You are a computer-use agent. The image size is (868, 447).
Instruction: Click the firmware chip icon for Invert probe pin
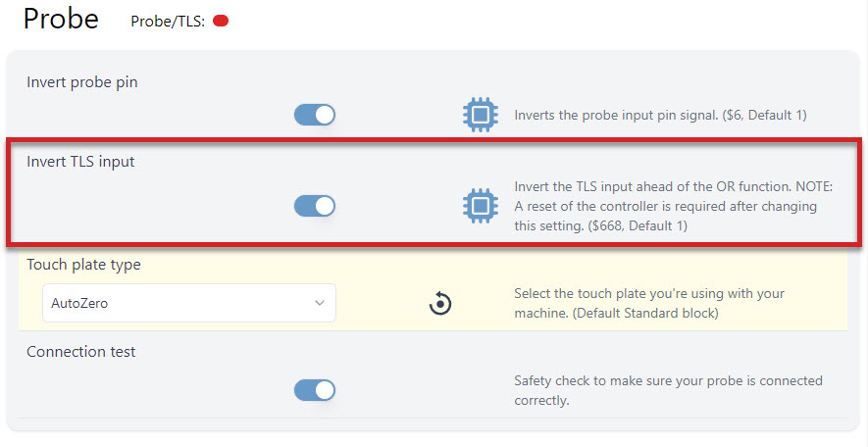[480, 115]
